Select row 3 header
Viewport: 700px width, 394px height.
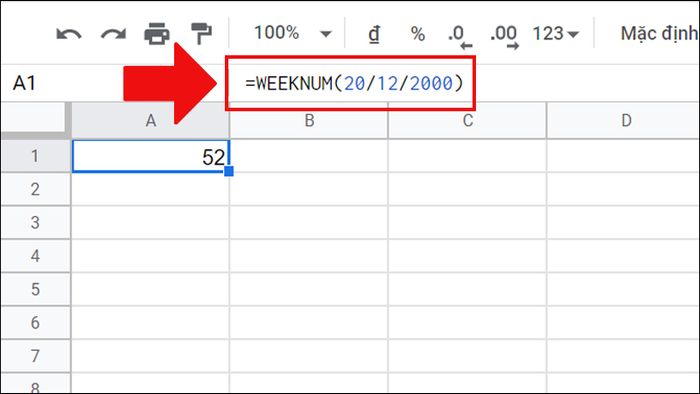[x=35, y=222]
